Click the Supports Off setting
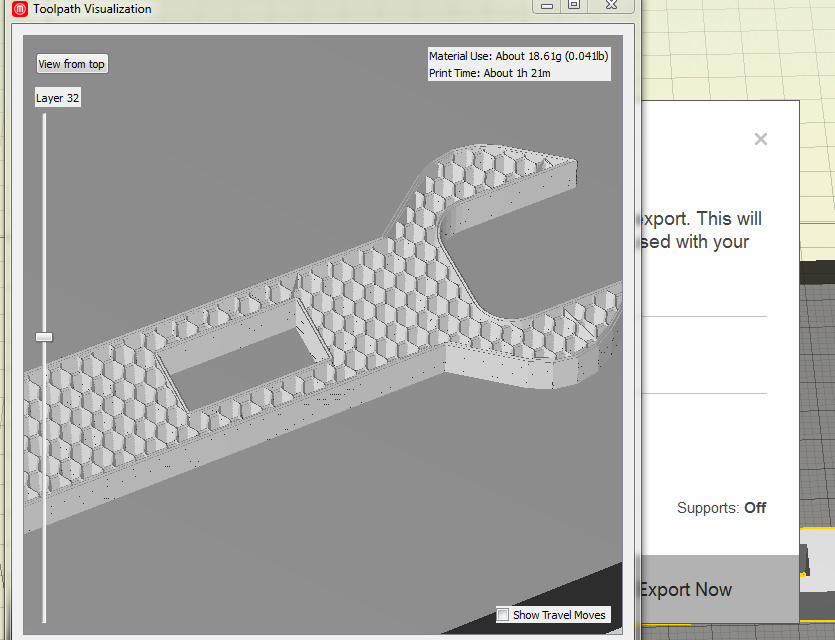The image size is (835, 640). coord(721,508)
